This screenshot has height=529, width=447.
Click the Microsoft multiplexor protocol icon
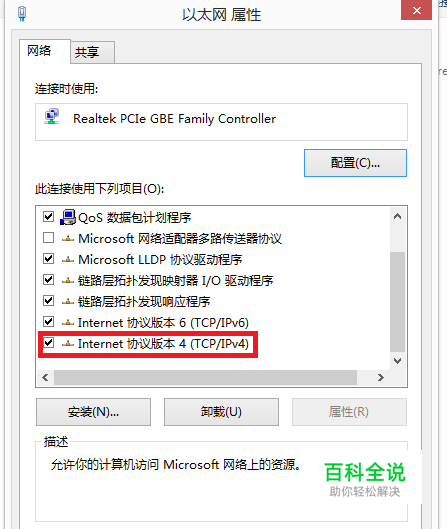[x=68, y=239]
